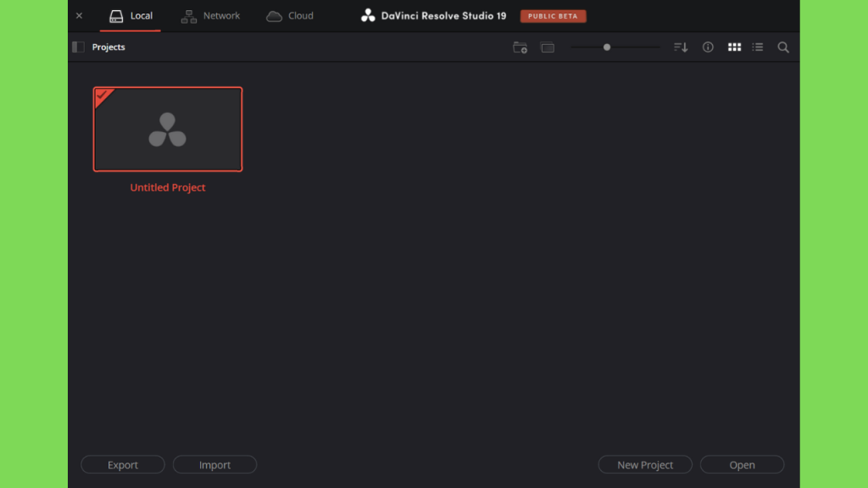Switch to grid thumbnail view
Viewport: 868px width, 488px height.
click(x=734, y=47)
